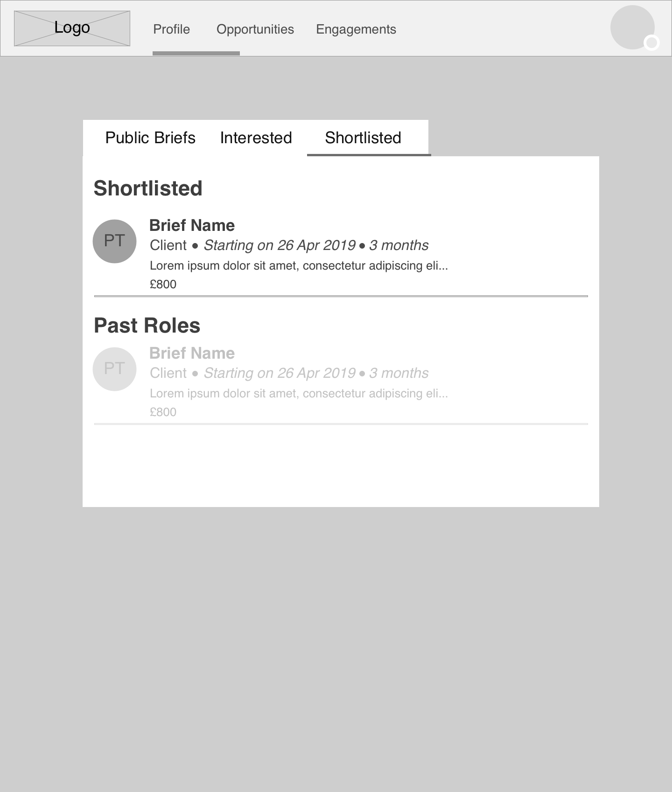
Task: Click the faded PT avatar under Past Roles
Action: [114, 369]
